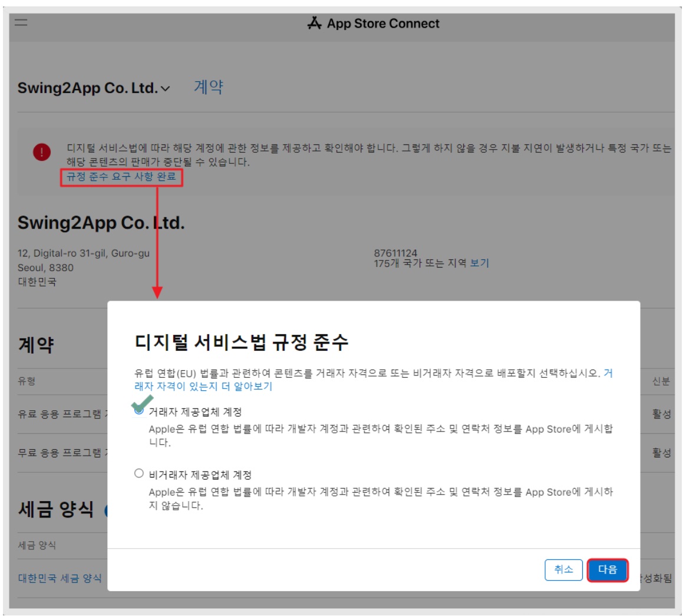Open the 계약 tab link
Screen dimensions: 683x616
[208, 87]
